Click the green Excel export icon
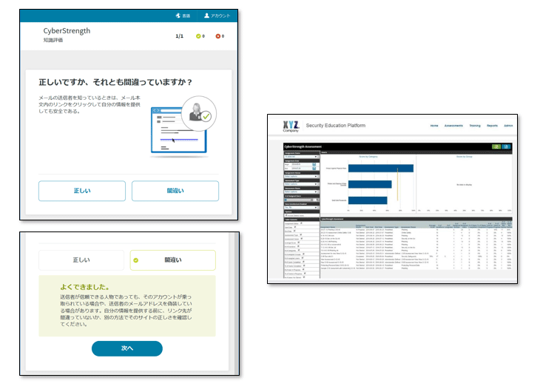The width and height of the screenshot is (540, 392). click(495, 146)
